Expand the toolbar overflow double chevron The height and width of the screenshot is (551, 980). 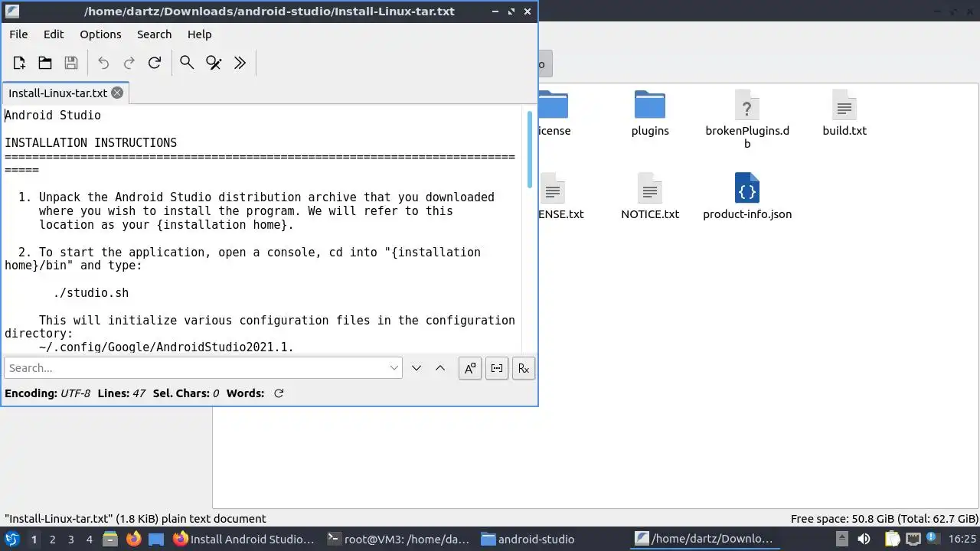pos(240,63)
